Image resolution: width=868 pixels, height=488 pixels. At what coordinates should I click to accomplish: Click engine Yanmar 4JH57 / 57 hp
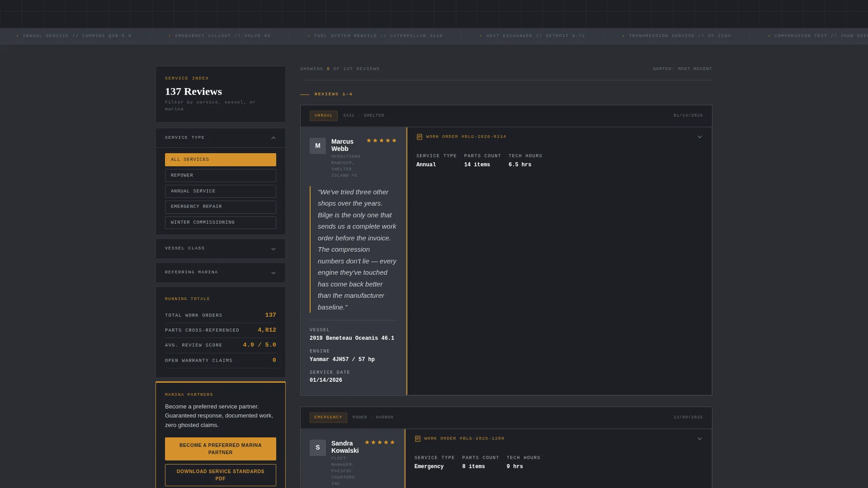[x=342, y=360]
